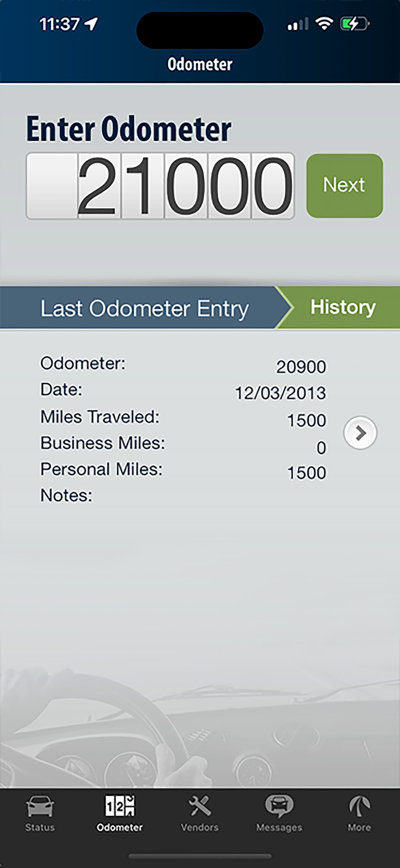400x868 pixels.
Task: Tap the odometer digit 2
Action: [x=99, y=186]
